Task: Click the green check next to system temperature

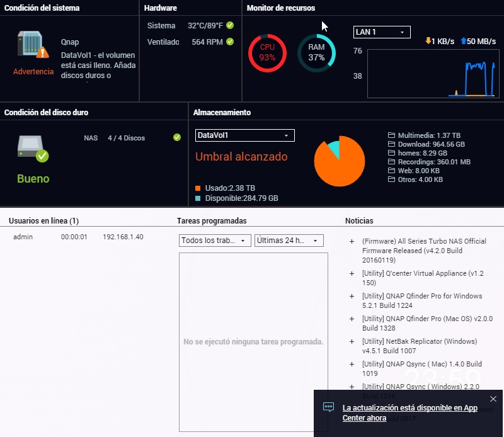Action: (230, 26)
